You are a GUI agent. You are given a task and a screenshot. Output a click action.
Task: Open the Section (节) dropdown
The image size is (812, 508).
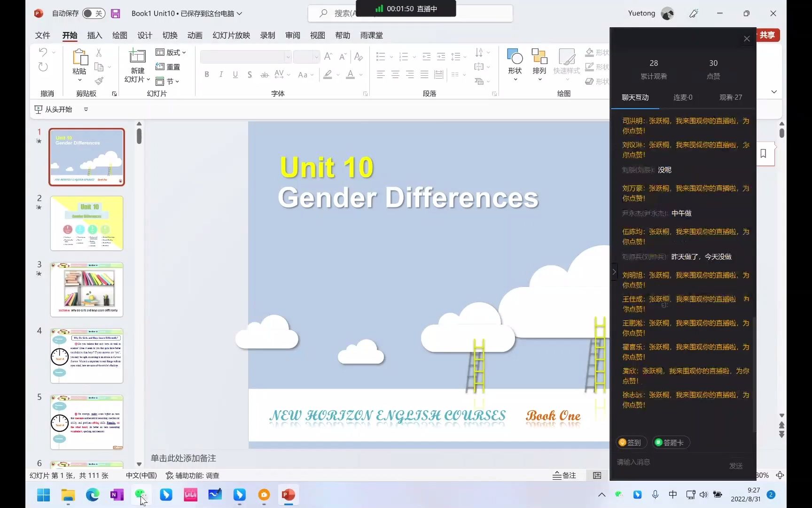[167, 81]
